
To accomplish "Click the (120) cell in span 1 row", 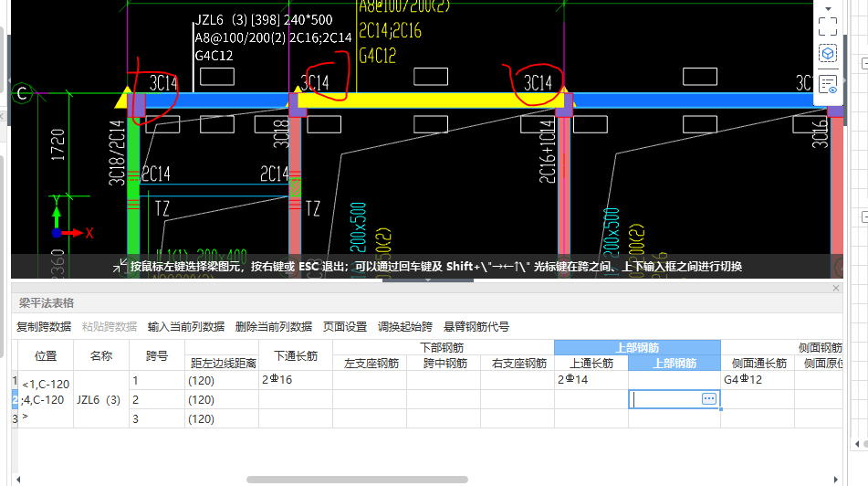I will click(x=222, y=381).
